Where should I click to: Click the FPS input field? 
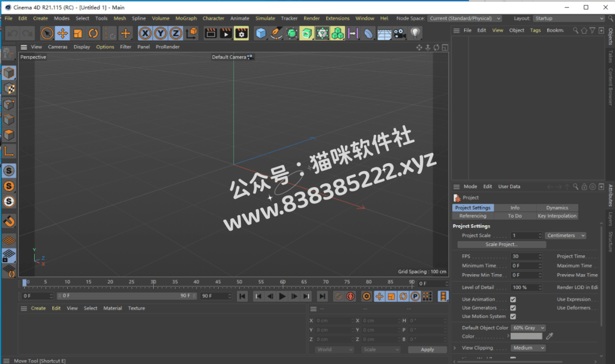tap(526, 257)
